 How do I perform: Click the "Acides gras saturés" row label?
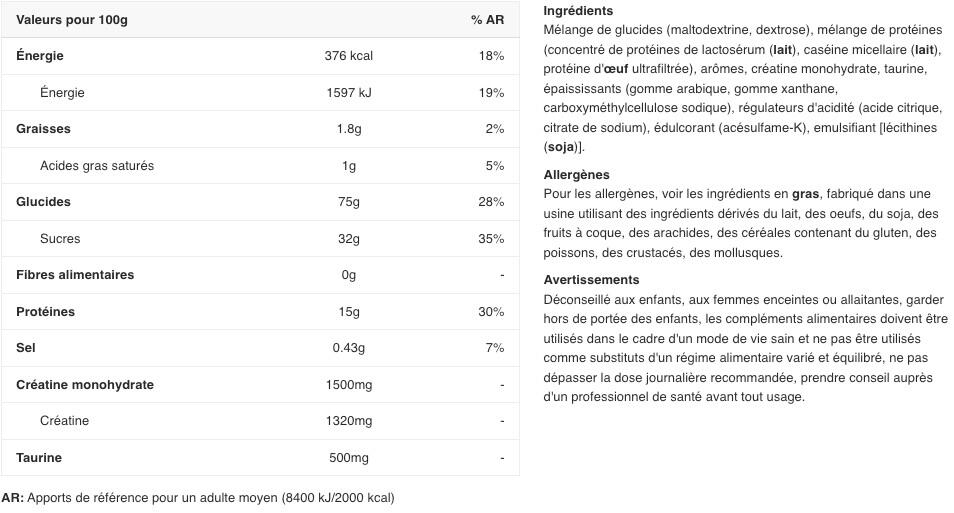tap(97, 166)
